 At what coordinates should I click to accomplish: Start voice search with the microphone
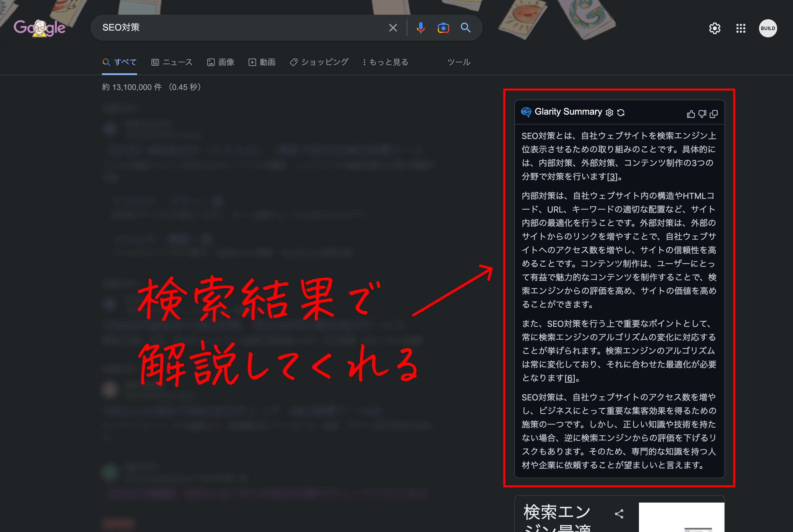point(421,28)
